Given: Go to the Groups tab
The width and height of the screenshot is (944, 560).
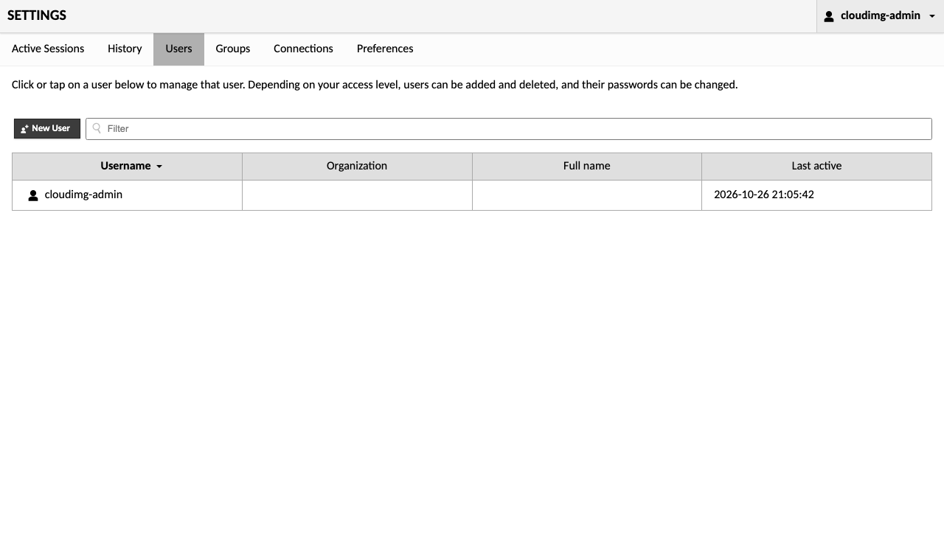Looking at the screenshot, I should pyautogui.click(x=233, y=49).
